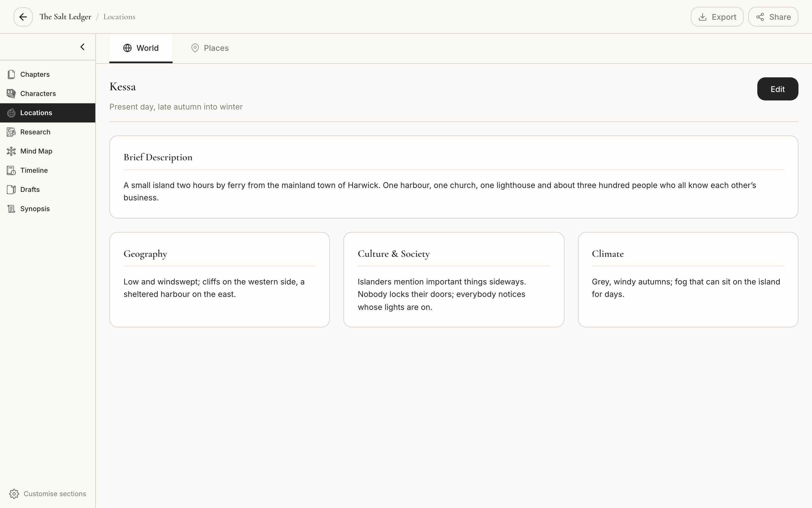Click the download icon in Export
The width and height of the screenshot is (812, 508).
(x=703, y=17)
